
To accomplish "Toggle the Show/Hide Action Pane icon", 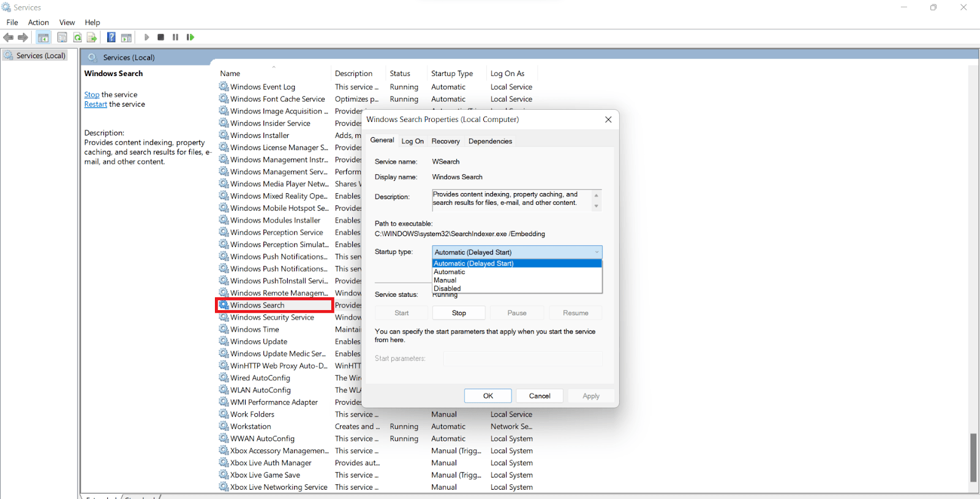I will [126, 37].
